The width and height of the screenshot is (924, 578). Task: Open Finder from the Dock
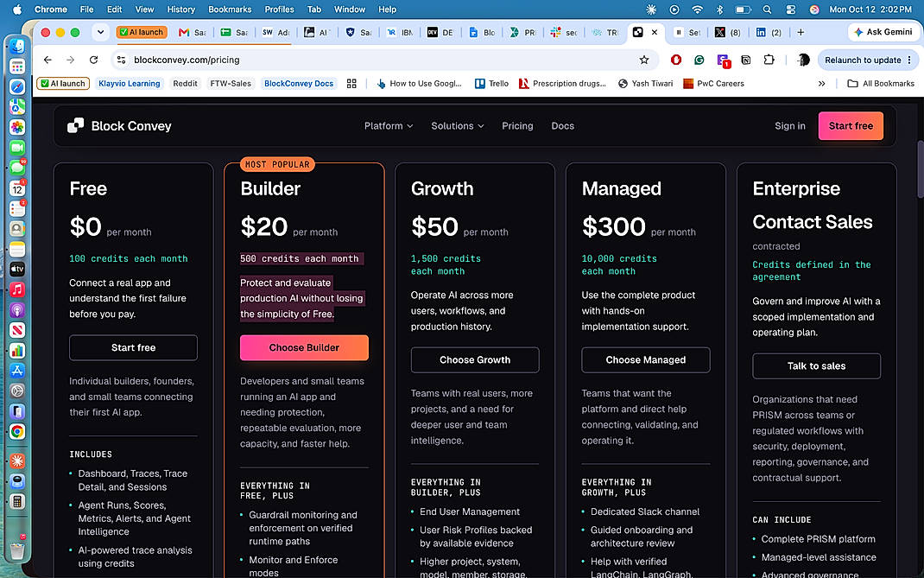17,46
